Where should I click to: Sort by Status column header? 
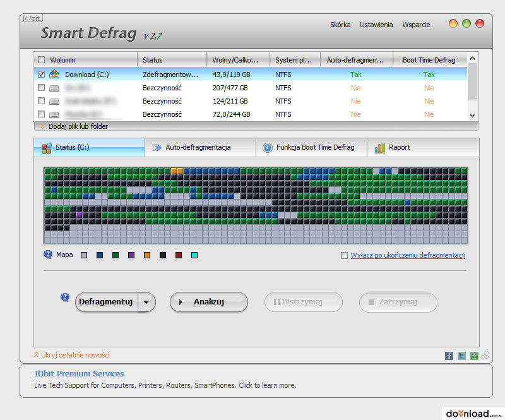click(172, 60)
